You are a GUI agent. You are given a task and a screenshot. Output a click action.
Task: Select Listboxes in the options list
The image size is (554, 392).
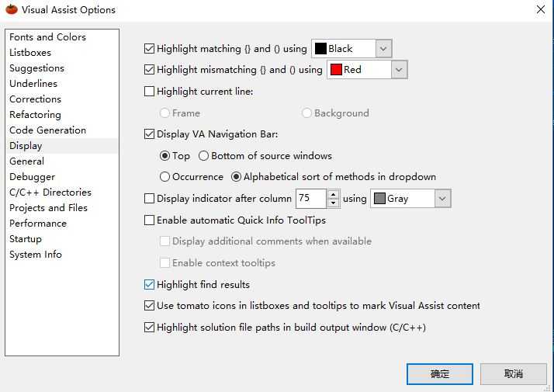tap(30, 53)
